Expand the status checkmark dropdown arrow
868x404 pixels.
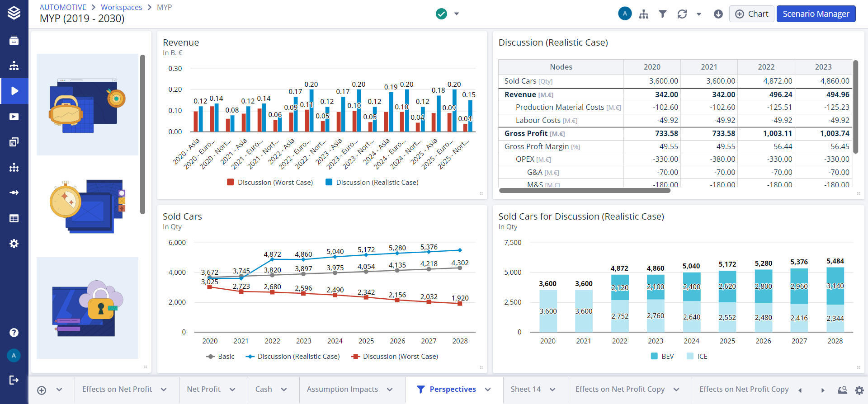457,14
